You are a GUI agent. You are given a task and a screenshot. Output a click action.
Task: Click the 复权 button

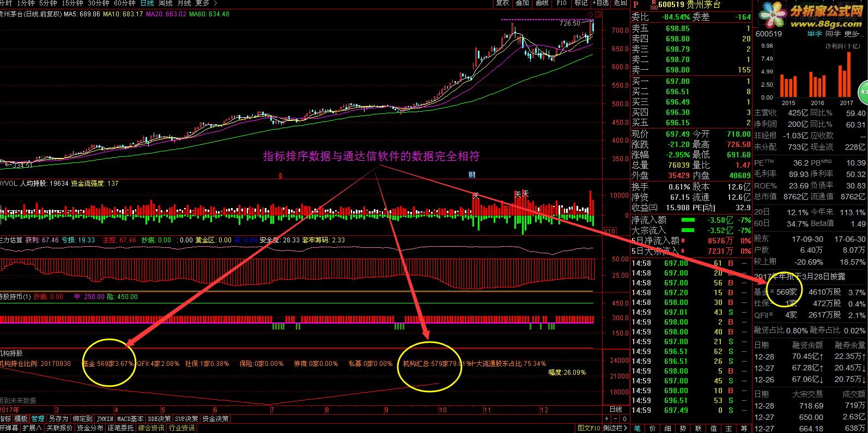coord(502,3)
